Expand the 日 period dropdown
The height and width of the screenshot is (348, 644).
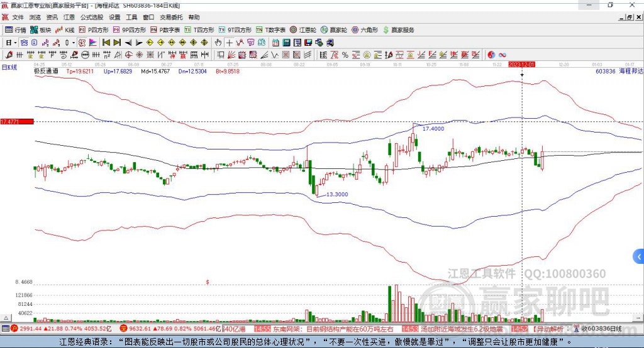tap(15, 43)
